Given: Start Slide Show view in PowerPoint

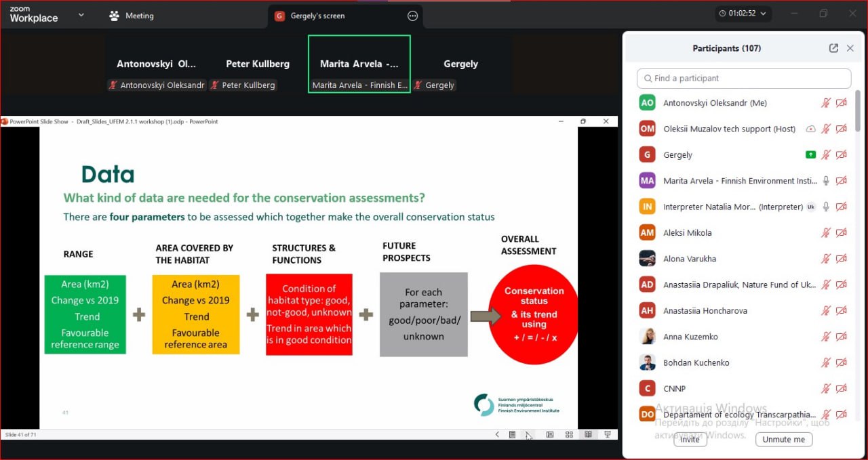Looking at the screenshot, I should (x=608, y=435).
